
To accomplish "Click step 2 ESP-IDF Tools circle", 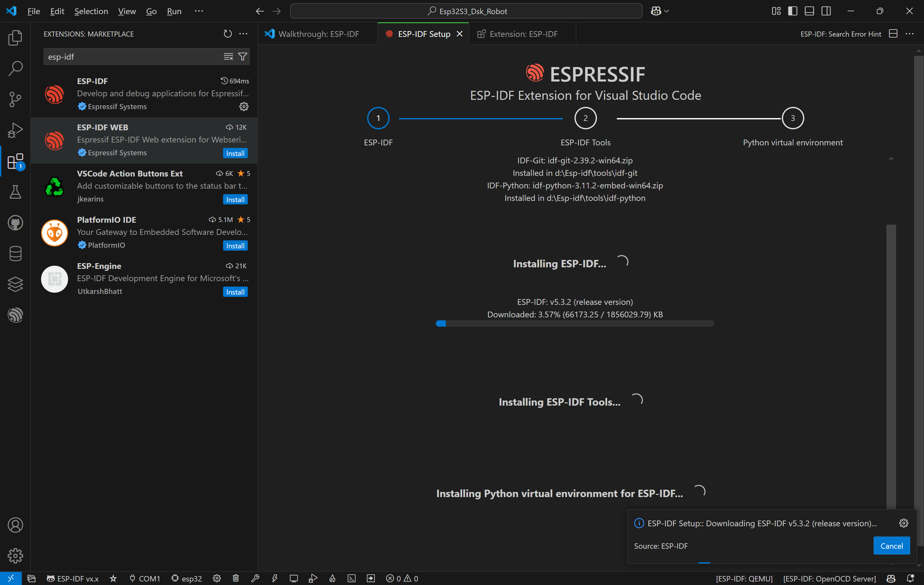I will (x=585, y=118).
